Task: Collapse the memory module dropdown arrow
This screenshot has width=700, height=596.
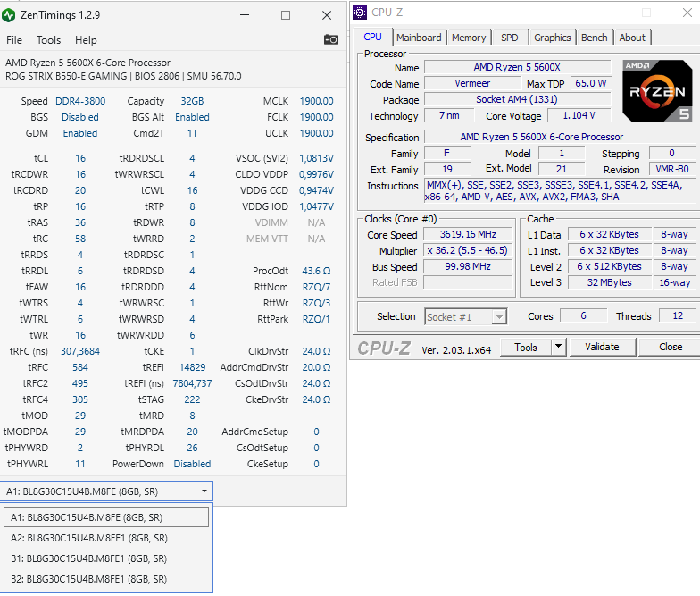Action: click(x=204, y=491)
